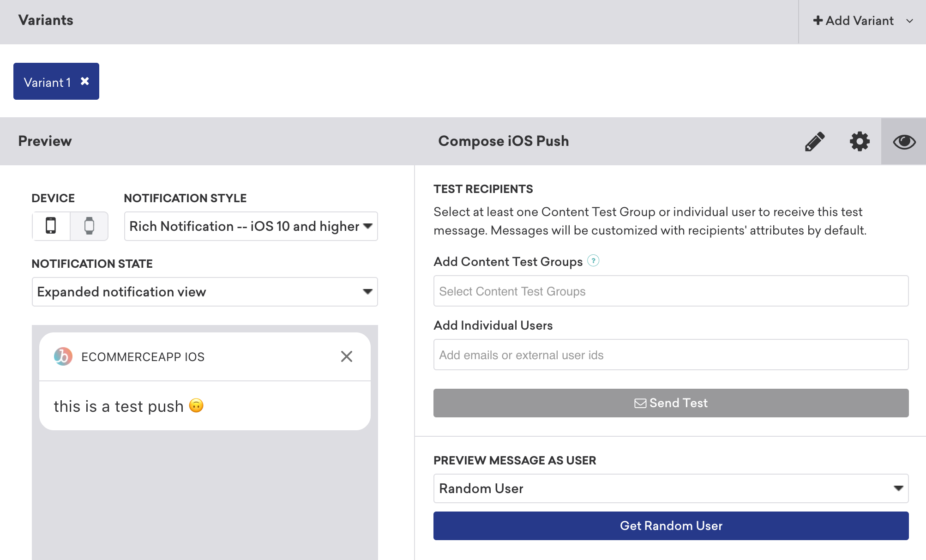This screenshot has height=560, width=926.
Task: Expand the Preview Message As User dropdown
Action: pyautogui.click(x=897, y=488)
